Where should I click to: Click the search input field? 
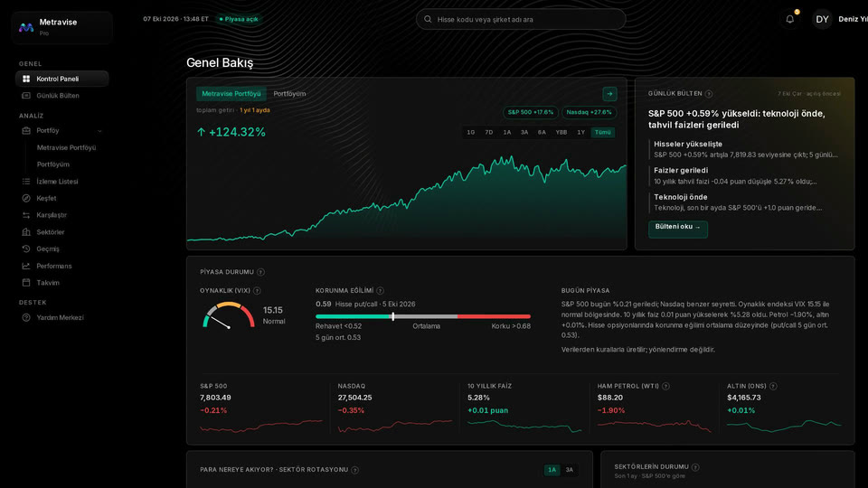pyautogui.click(x=521, y=19)
